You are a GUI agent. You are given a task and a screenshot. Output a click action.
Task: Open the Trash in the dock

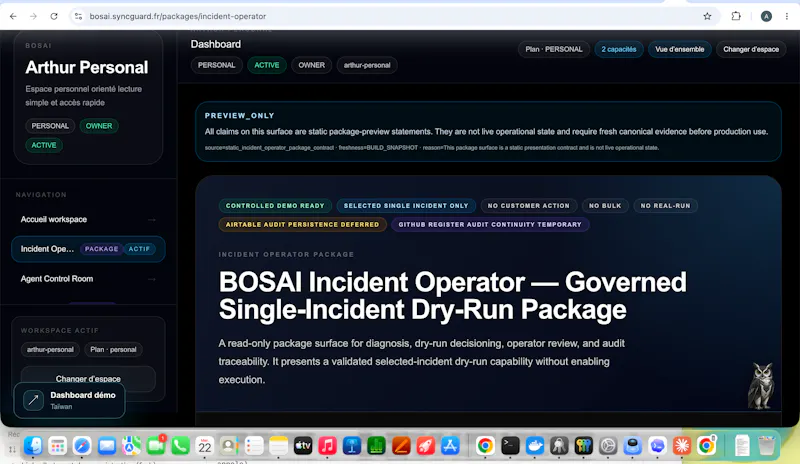766,446
